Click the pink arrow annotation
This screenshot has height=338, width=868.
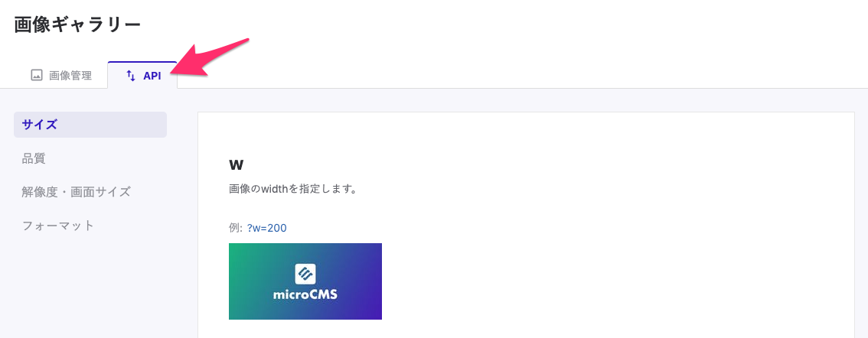tap(209, 57)
